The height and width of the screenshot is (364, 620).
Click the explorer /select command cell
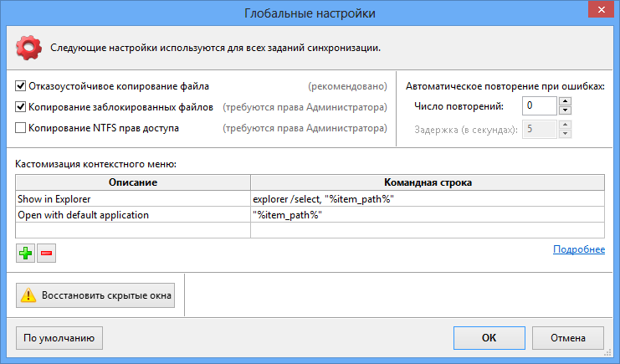[x=427, y=199]
